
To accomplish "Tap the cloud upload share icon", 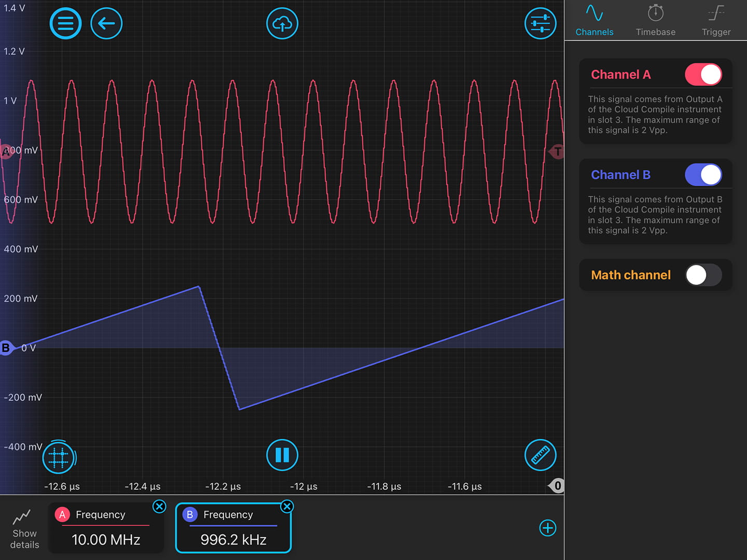I will click(282, 23).
